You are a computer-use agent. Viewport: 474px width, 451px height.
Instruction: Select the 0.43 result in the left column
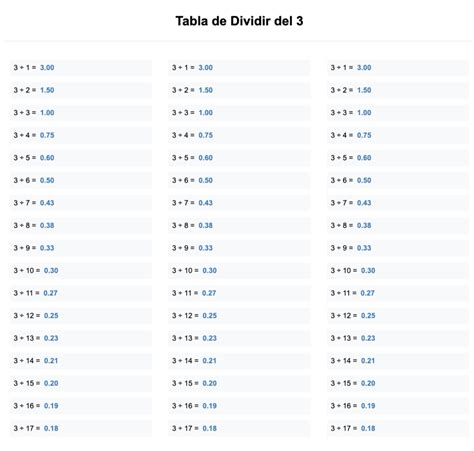[x=47, y=203]
